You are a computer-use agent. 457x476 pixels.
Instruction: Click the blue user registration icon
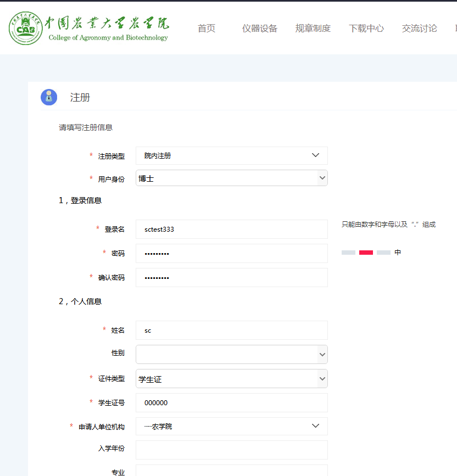coord(49,97)
